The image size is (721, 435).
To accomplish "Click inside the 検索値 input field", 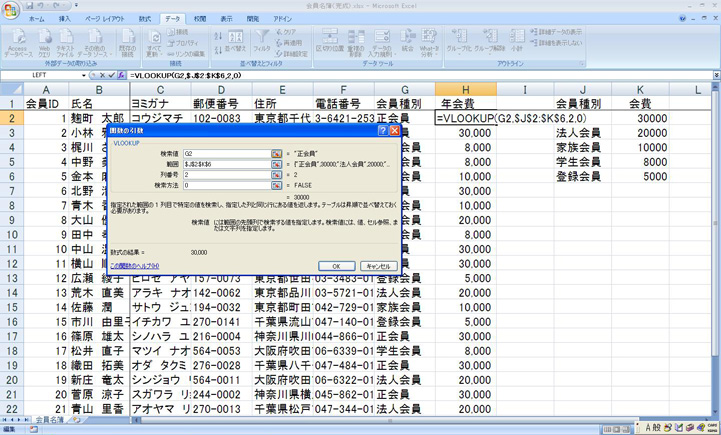I will [227, 154].
